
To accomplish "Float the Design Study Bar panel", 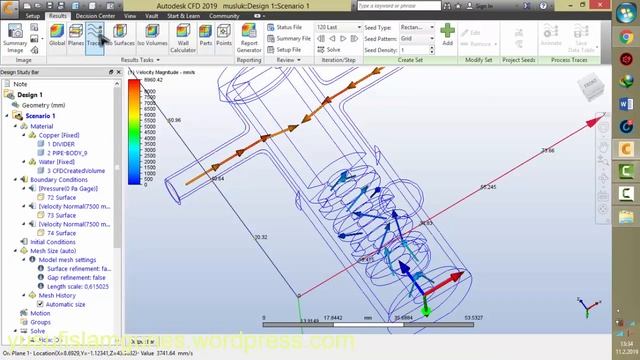I will (x=111, y=72).
